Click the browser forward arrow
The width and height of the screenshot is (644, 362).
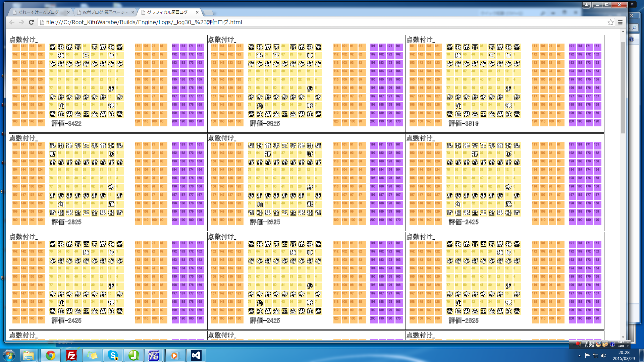[x=21, y=22]
